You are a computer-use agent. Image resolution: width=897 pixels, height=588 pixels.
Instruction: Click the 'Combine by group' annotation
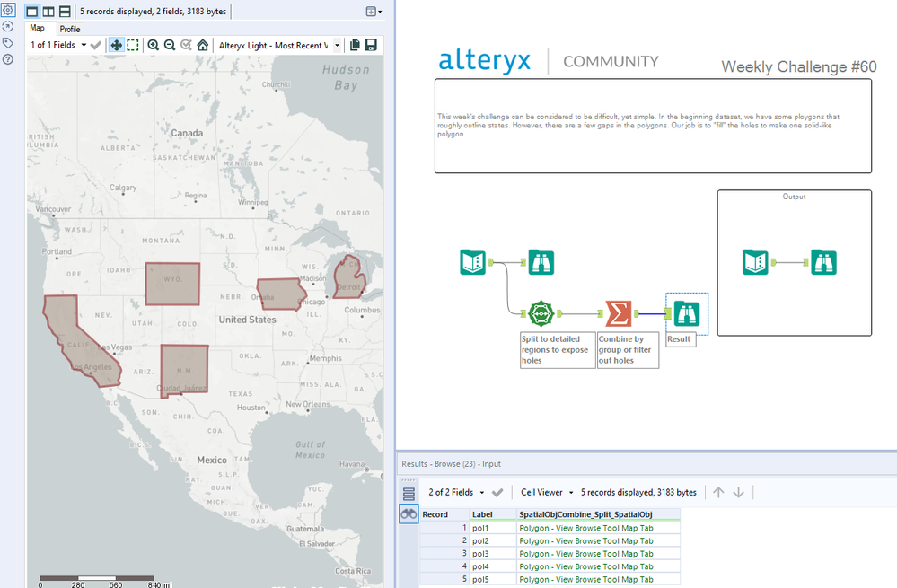[628, 350]
